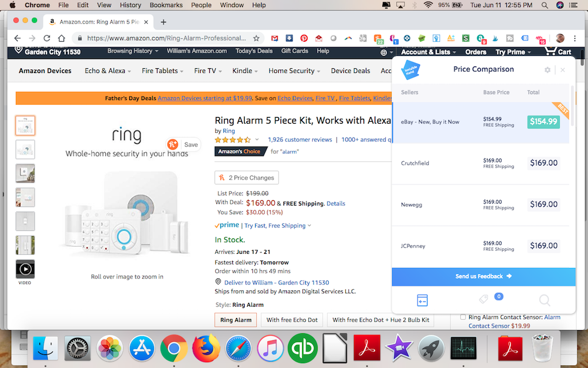The width and height of the screenshot is (588, 368).
Task: Open Spotlight search in menu bar
Action: 544,5
